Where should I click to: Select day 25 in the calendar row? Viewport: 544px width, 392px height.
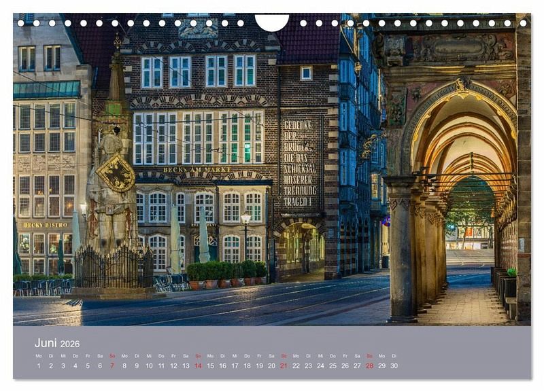coord(333,366)
